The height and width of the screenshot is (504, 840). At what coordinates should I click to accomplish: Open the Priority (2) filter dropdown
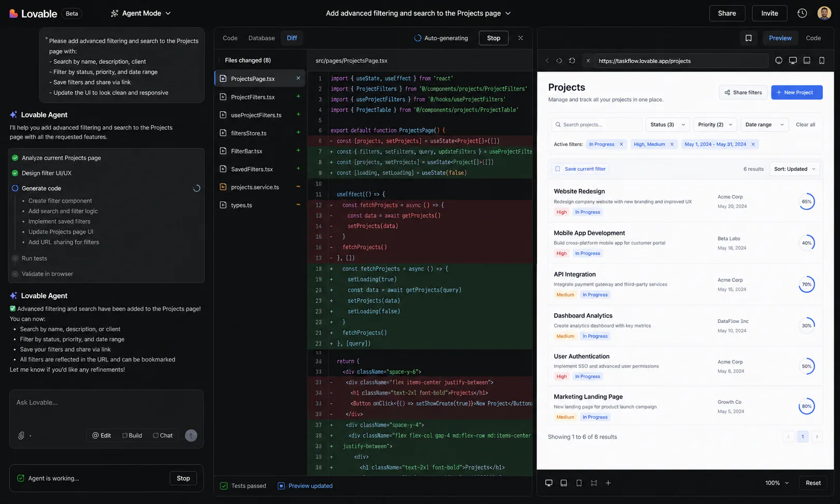click(714, 124)
